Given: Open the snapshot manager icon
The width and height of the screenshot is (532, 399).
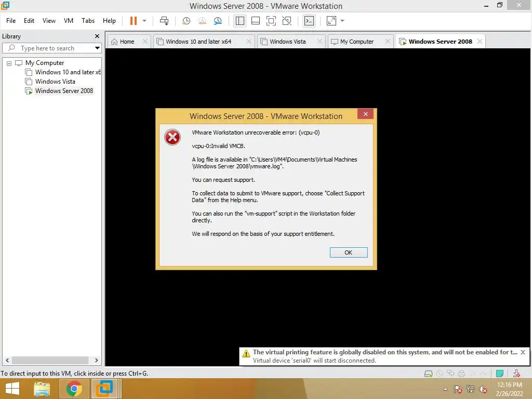Looking at the screenshot, I should 218,21.
